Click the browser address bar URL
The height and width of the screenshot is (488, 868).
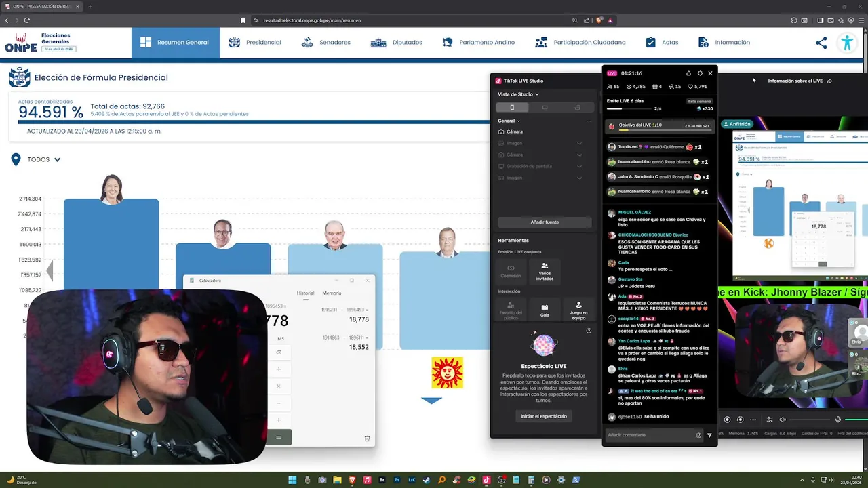tap(312, 20)
